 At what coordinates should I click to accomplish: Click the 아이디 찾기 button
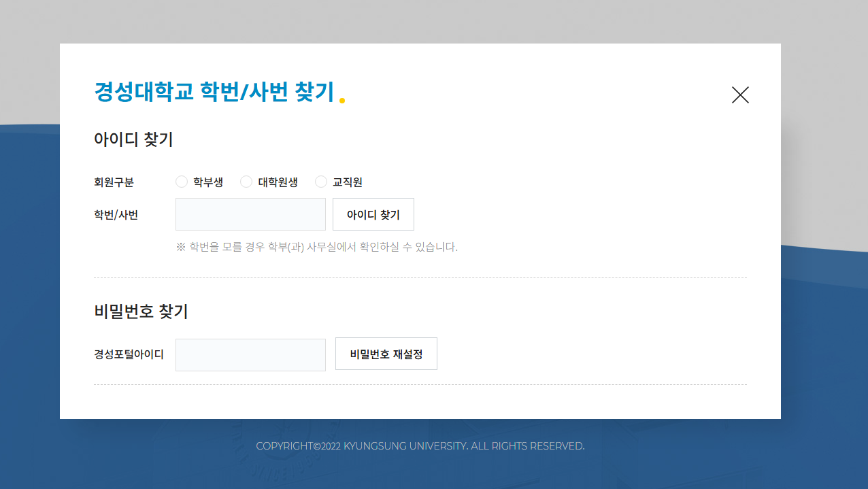coord(373,214)
